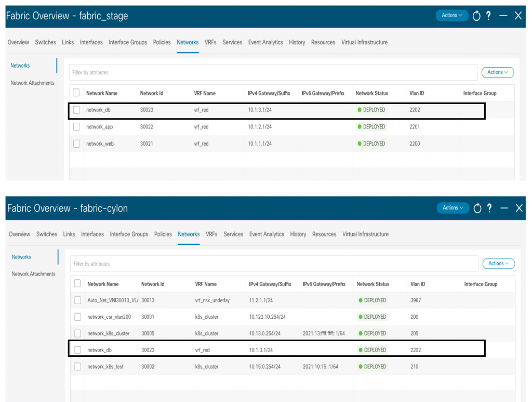
Task: Select Network Attachments in fabric-cylon sidebar
Action: click(x=33, y=274)
